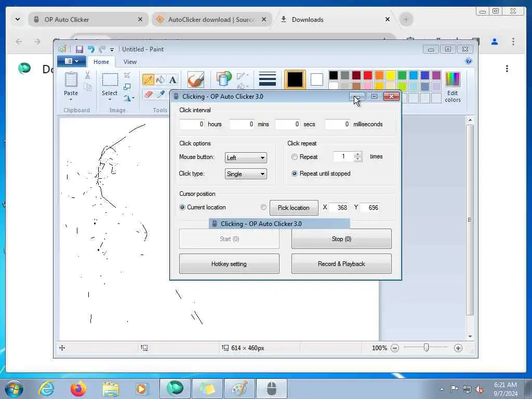
Task: Open the Brushes tool in Paint
Action: (196, 79)
